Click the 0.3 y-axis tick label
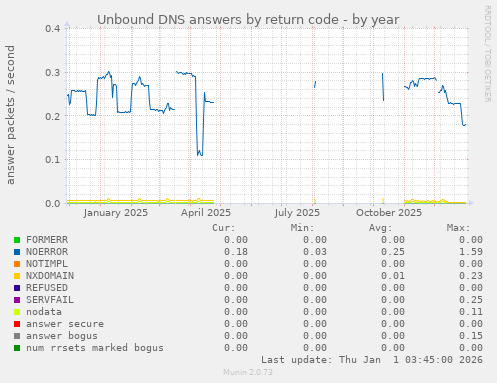Viewport: 497px width, 383px height. [53, 72]
